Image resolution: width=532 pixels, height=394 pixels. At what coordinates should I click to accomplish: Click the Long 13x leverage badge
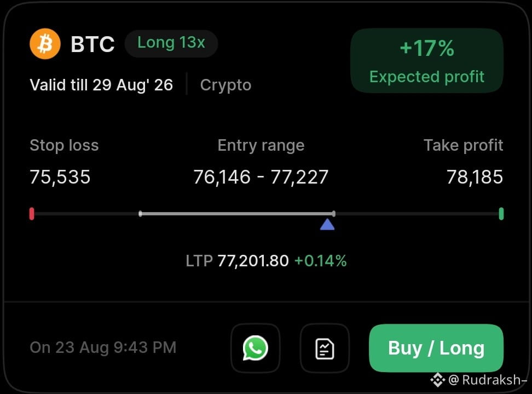(171, 43)
